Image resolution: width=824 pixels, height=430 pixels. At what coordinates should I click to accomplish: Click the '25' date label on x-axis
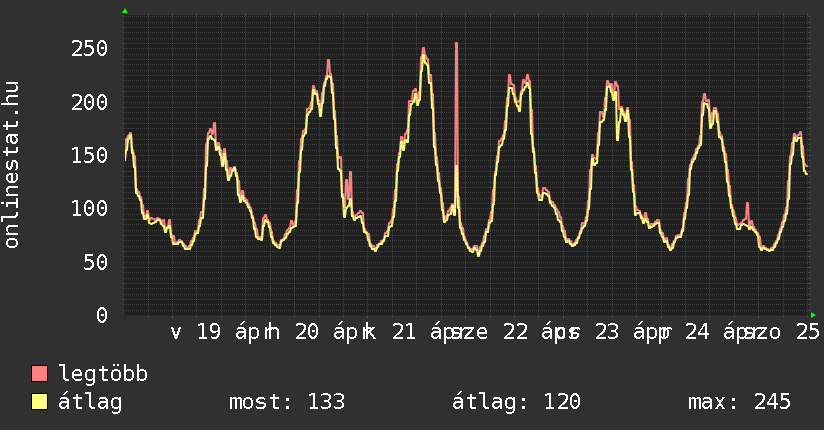pyautogui.click(x=808, y=332)
